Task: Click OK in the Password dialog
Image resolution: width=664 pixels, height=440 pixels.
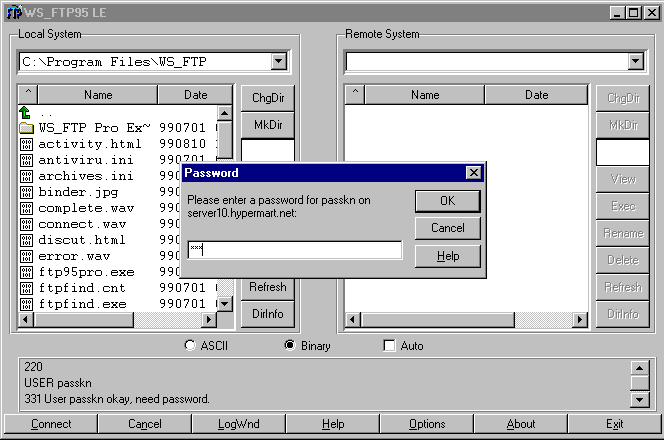Action: (x=448, y=201)
